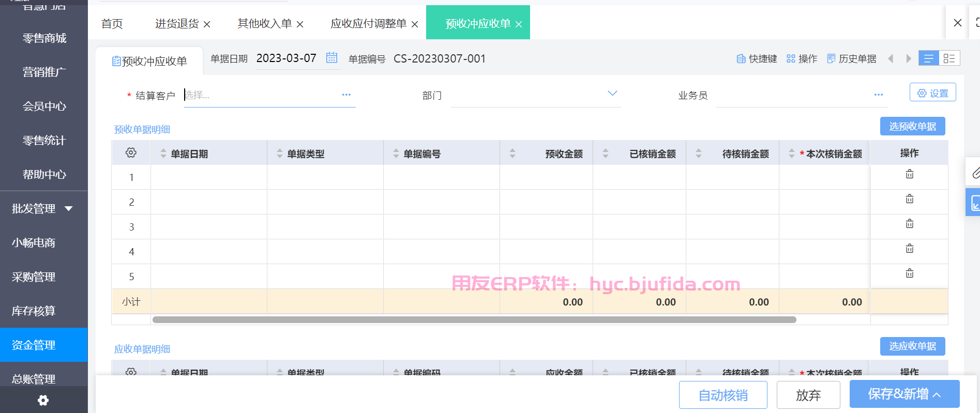This screenshot has height=413, width=980.
Task: Close the 其他收入单 tab
Action: coord(300,24)
